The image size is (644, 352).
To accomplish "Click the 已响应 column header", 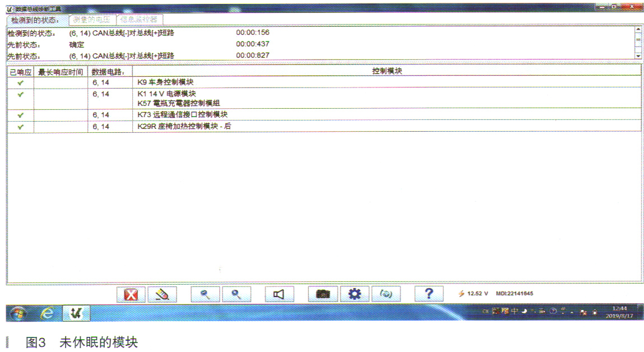I will tap(21, 72).
